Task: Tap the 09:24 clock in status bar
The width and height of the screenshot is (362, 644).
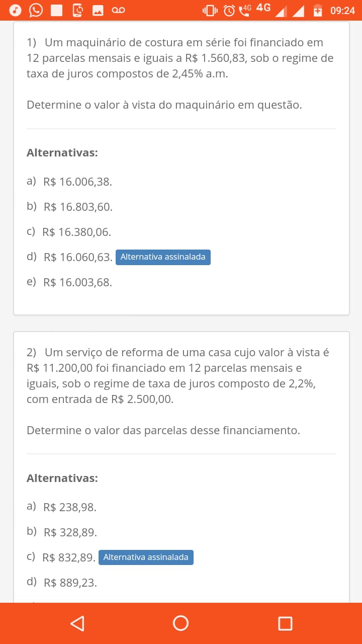Action: (x=343, y=11)
